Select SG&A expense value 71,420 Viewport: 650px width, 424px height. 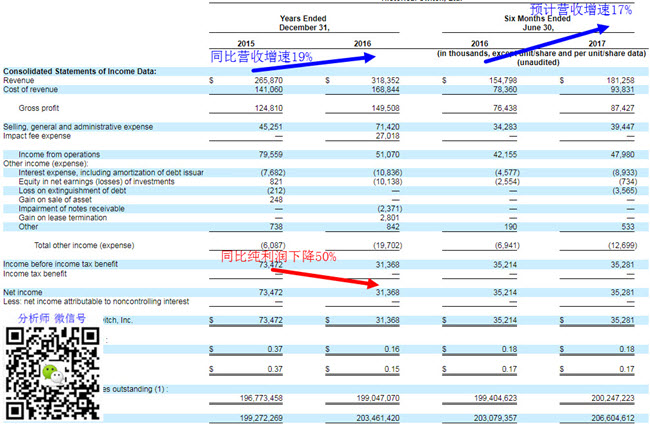pos(387,127)
